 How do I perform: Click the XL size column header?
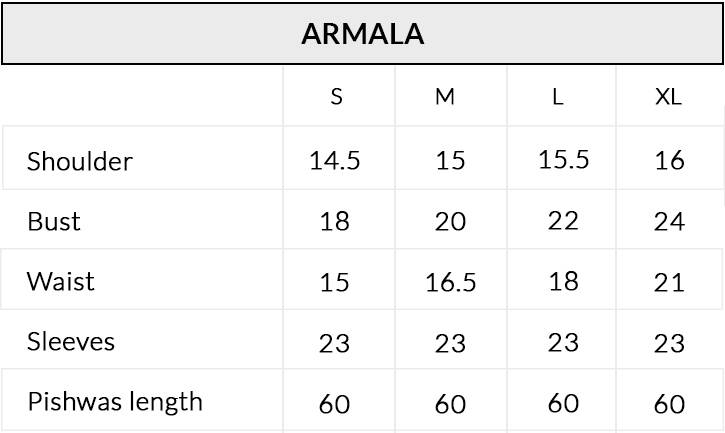[668, 97]
